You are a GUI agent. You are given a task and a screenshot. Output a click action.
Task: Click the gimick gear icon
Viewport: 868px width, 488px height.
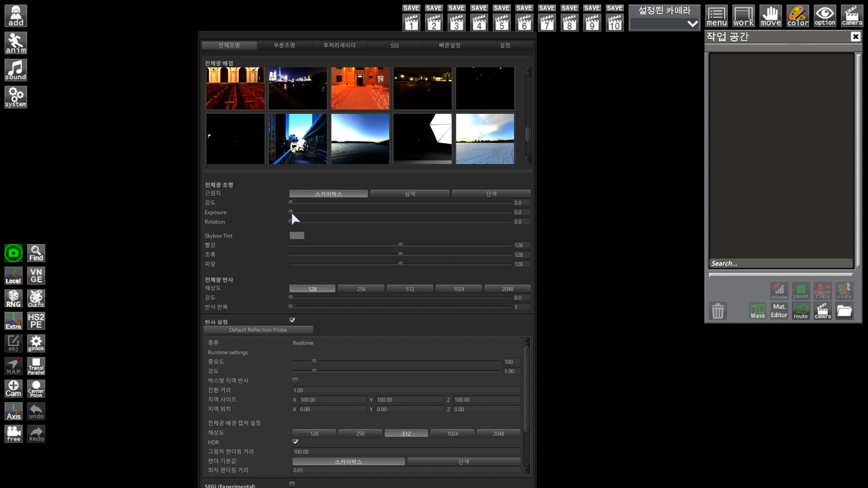(x=36, y=343)
